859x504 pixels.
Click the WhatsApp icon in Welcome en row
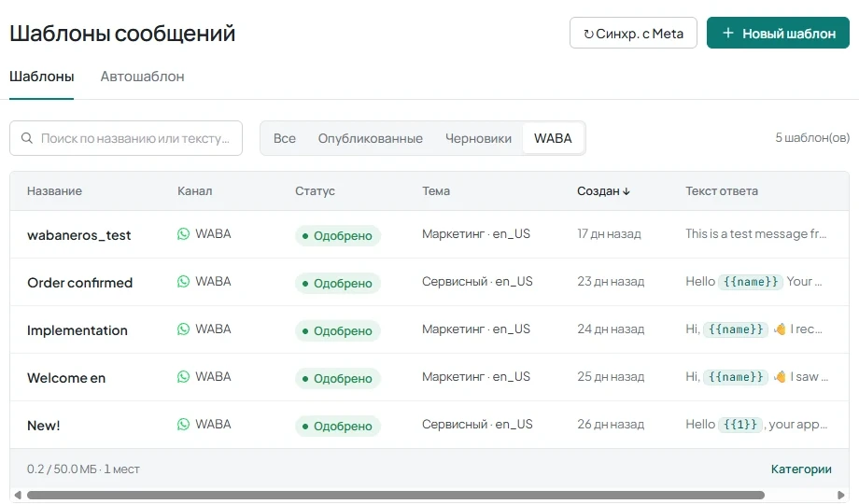184,377
